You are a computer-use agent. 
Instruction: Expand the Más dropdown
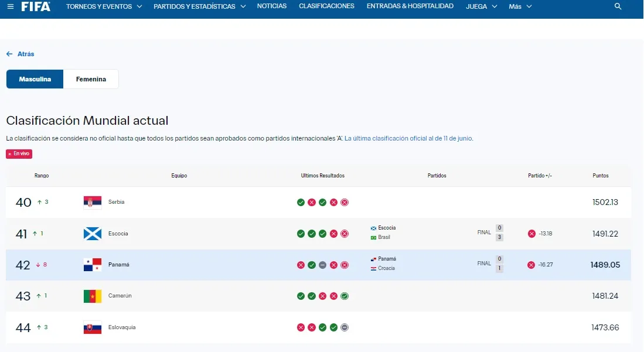tap(520, 6)
